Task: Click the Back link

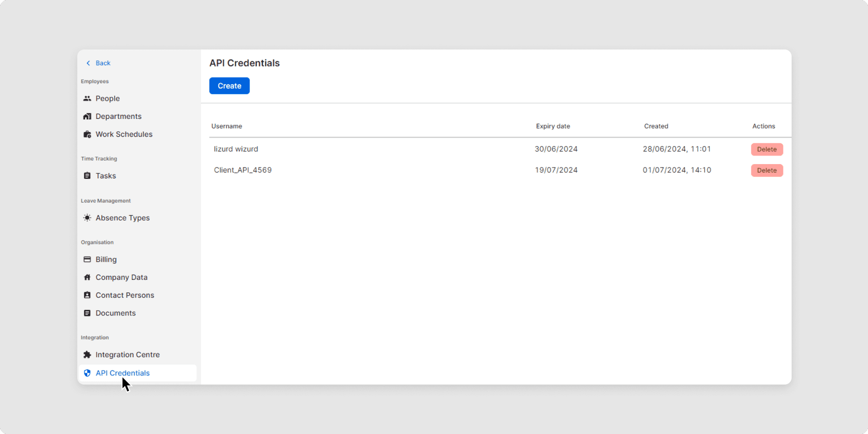Action: [103, 63]
